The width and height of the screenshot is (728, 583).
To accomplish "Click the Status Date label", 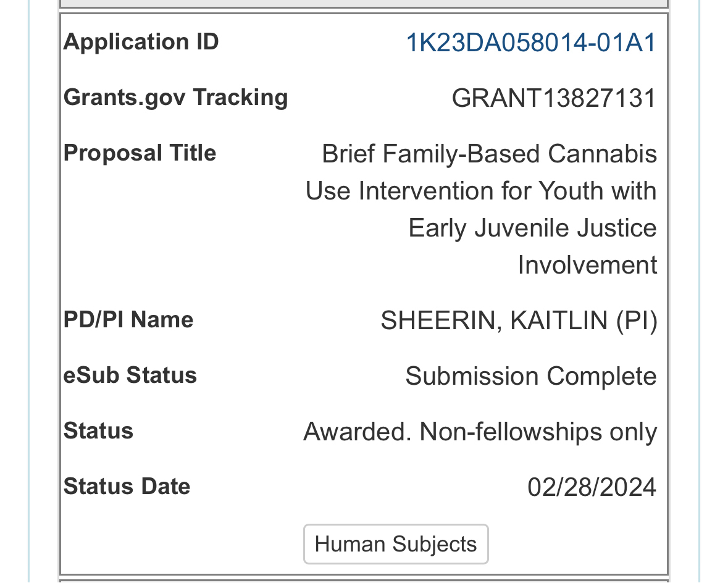I will tap(127, 487).
